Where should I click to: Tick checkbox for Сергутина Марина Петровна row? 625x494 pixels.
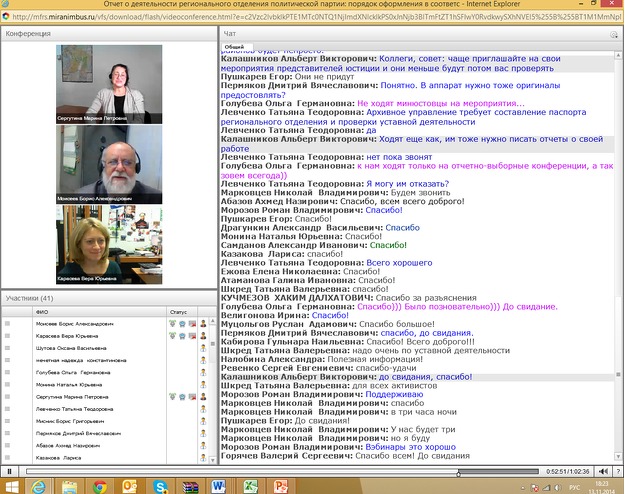[8, 397]
